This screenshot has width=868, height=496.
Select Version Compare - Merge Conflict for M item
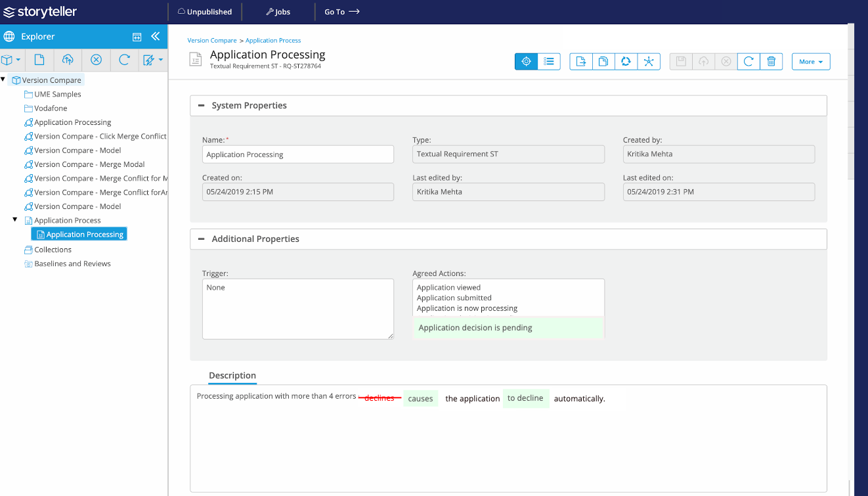pyautogui.click(x=95, y=178)
